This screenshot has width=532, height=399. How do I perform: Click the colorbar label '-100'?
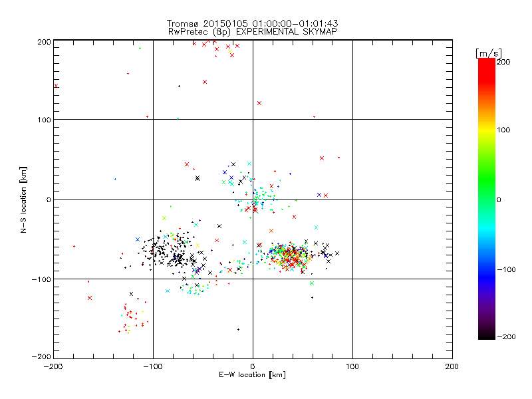[x=506, y=269]
